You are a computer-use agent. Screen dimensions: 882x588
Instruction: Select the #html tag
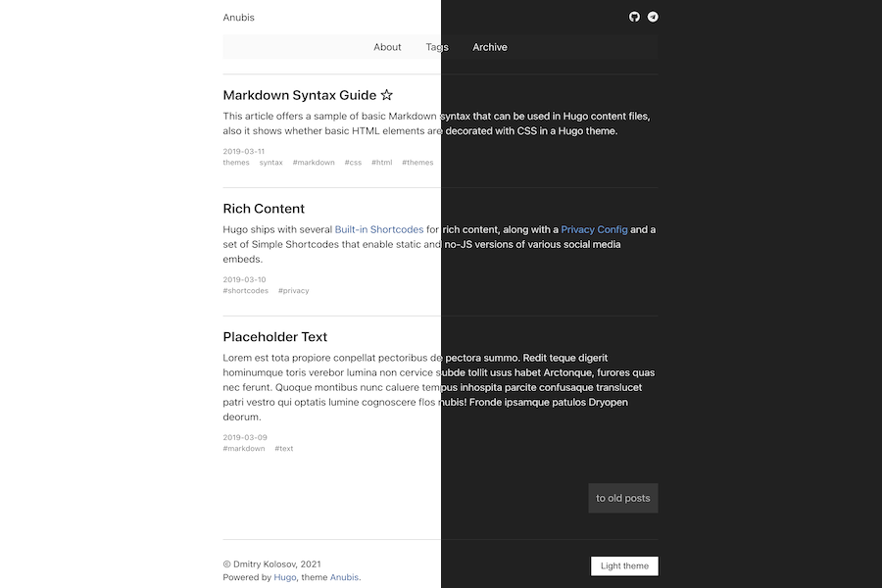[x=381, y=163]
